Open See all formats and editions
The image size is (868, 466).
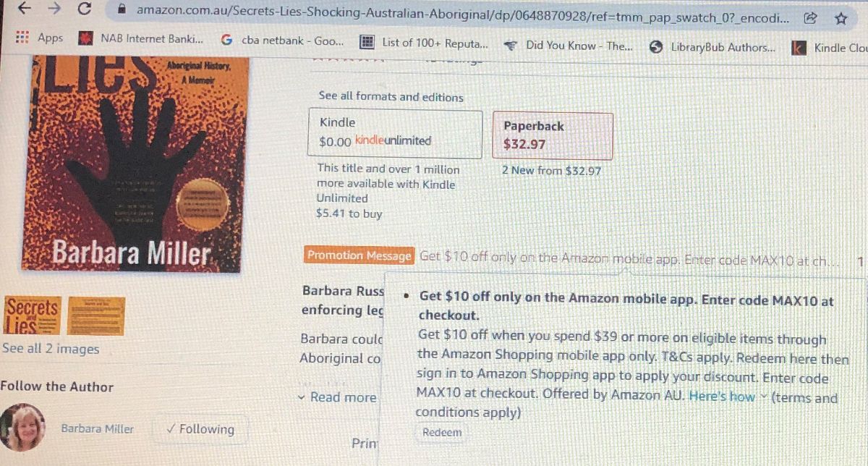pyautogui.click(x=391, y=96)
